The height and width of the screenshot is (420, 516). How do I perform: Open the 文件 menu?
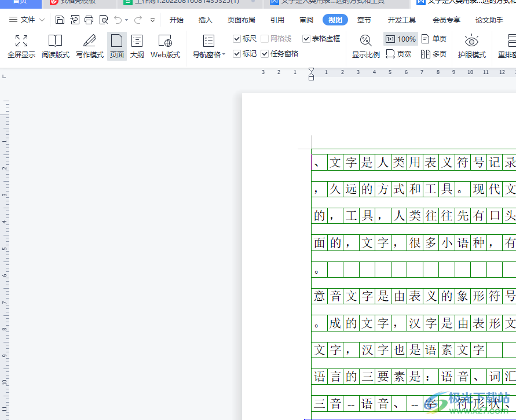(22, 20)
